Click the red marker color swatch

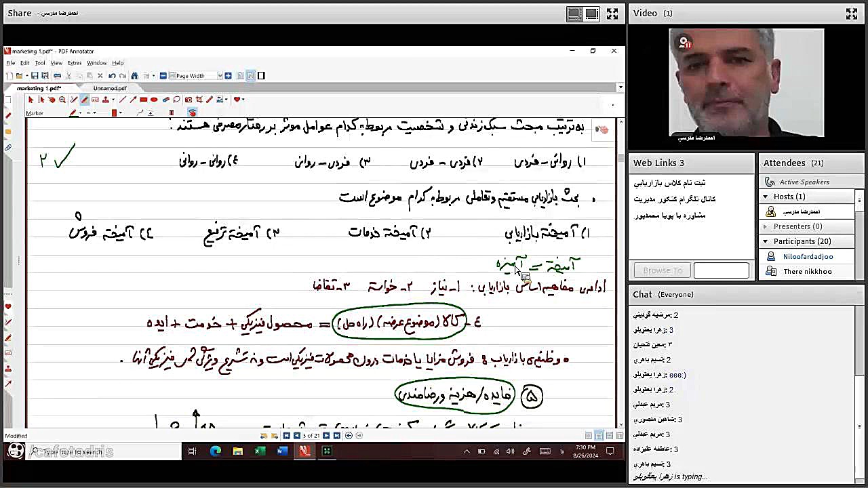pos(114,113)
